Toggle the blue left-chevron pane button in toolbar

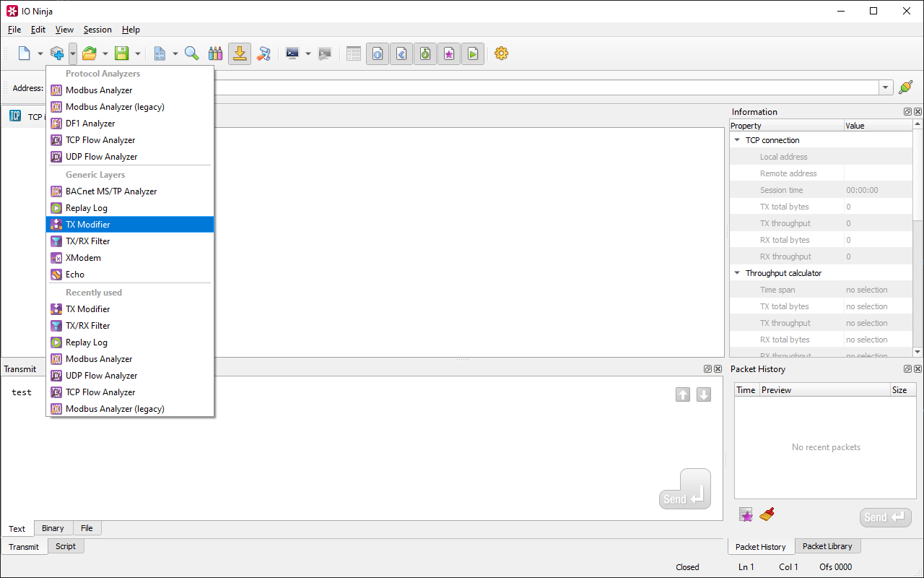tap(401, 53)
